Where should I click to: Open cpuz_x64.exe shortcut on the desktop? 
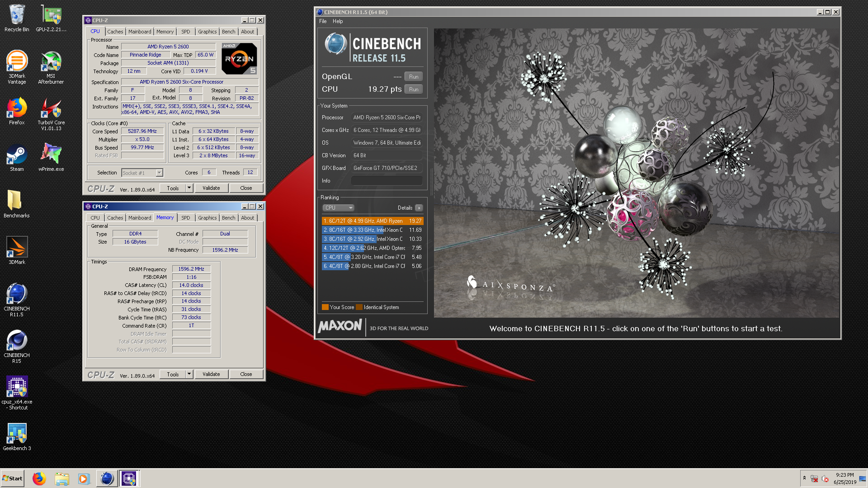(17, 393)
